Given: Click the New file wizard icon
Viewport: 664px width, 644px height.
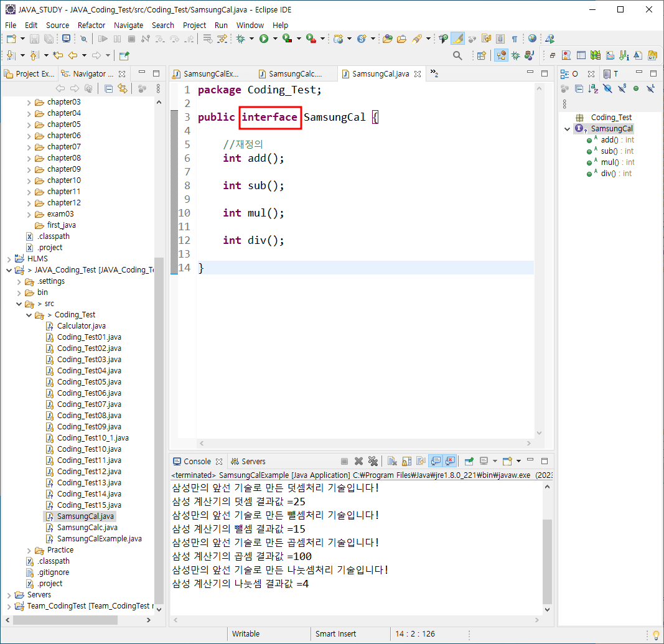Looking at the screenshot, I should 11,39.
